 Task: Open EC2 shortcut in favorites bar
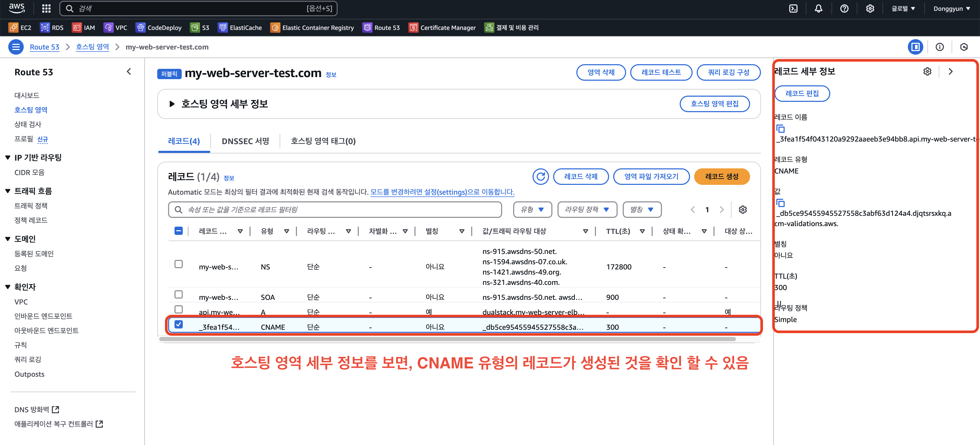pyautogui.click(x=20, y=27)
